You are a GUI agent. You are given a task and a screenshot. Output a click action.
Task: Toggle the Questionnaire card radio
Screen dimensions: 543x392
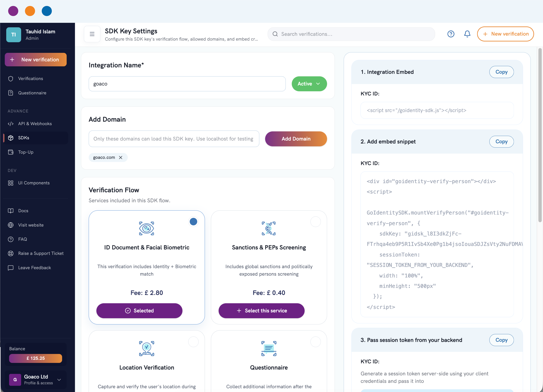315,342
